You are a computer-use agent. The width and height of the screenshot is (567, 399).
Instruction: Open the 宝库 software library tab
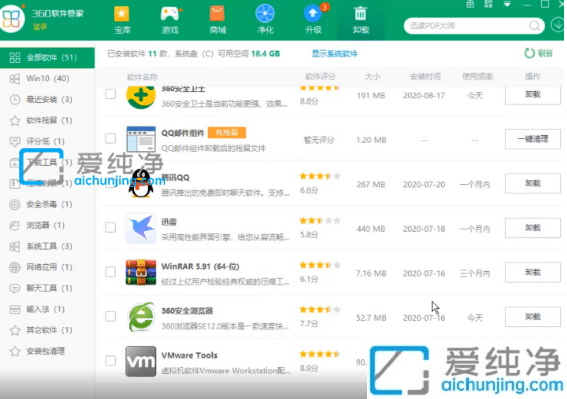click(122, 20)
